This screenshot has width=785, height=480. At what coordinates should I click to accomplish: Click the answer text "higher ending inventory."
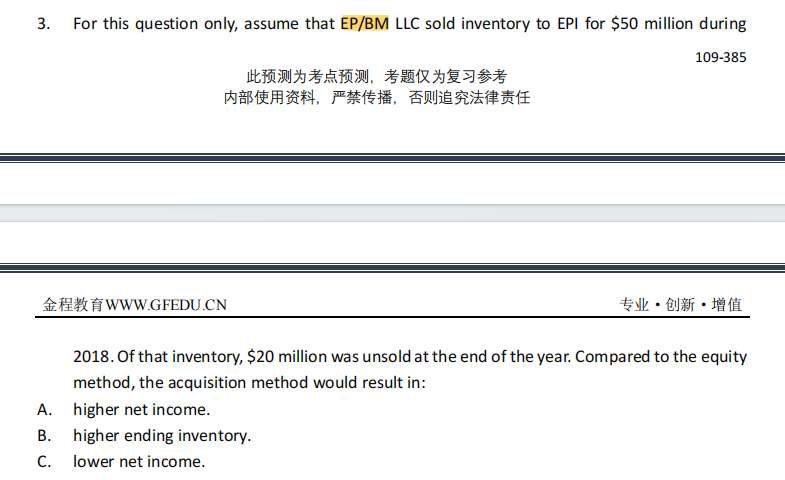[162, 436]
